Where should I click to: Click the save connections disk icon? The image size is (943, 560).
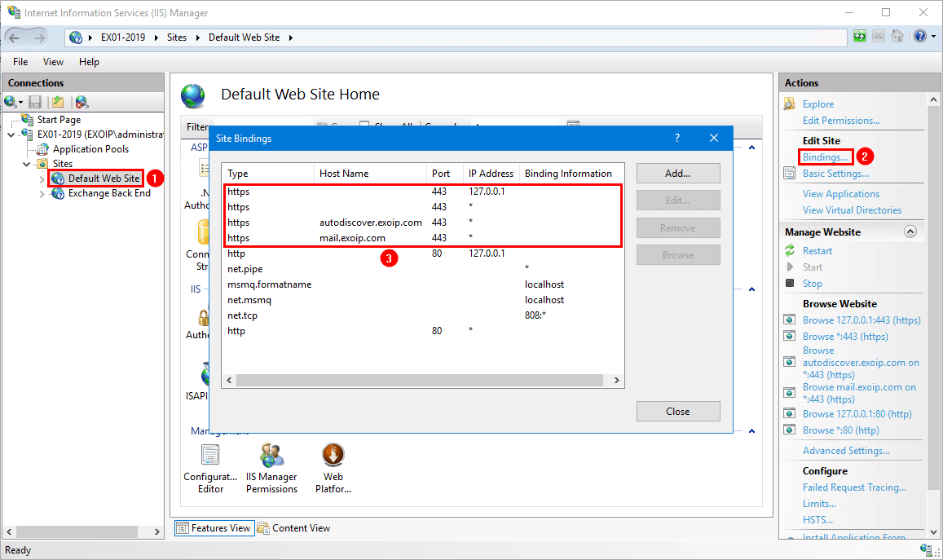(36, 102)
